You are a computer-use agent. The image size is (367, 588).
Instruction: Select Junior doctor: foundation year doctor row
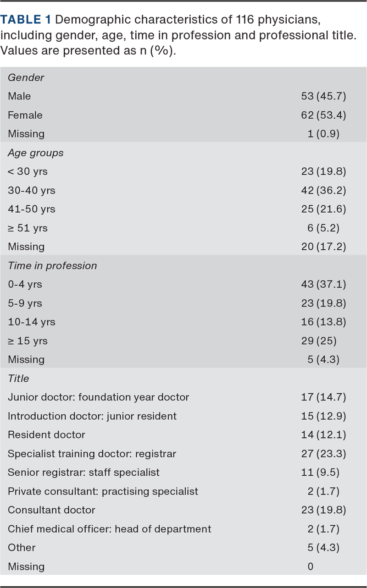click(x=98, y=397)
